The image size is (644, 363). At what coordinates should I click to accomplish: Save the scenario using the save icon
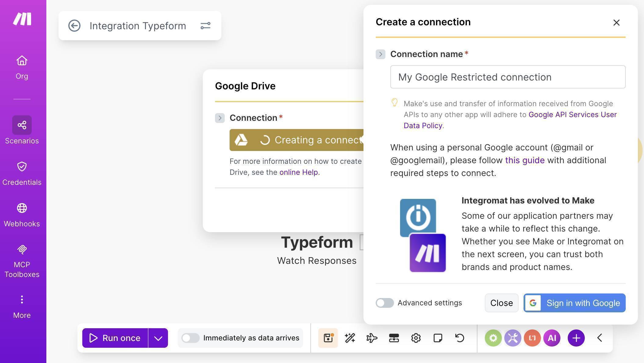[328, 338]
